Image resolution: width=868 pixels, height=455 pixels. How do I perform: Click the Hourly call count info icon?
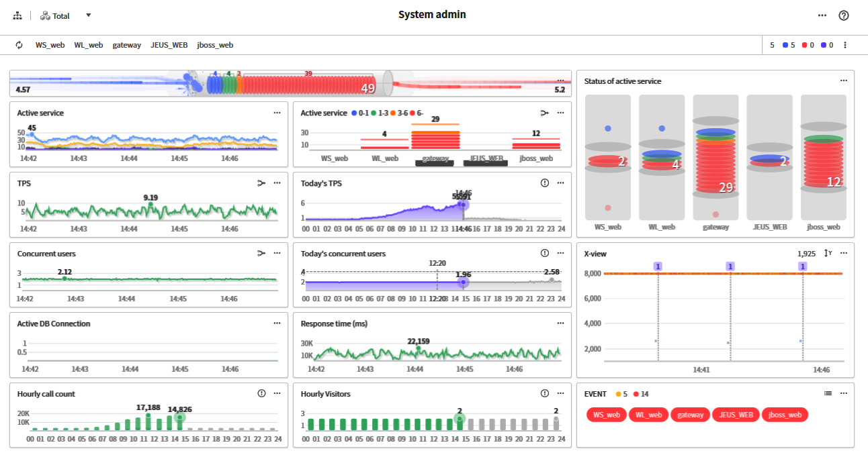[262, 394]
